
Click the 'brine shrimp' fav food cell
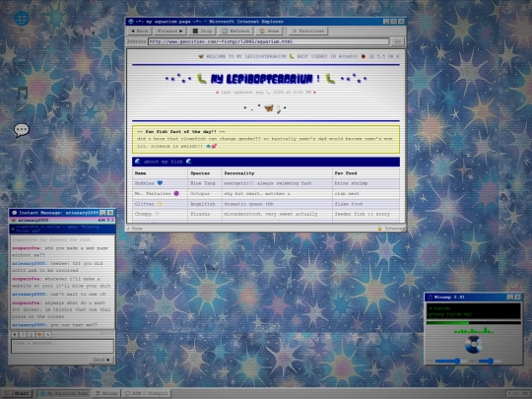[x=366, y=183]
